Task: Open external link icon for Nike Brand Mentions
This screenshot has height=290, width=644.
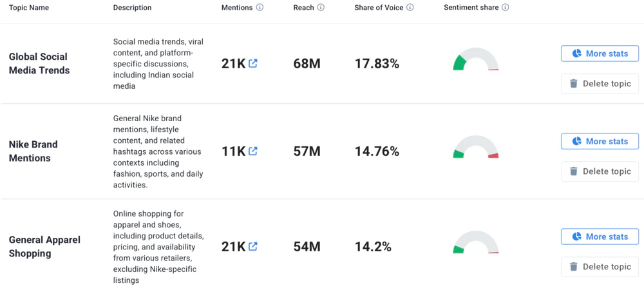Action: click(x=253, y=151)
